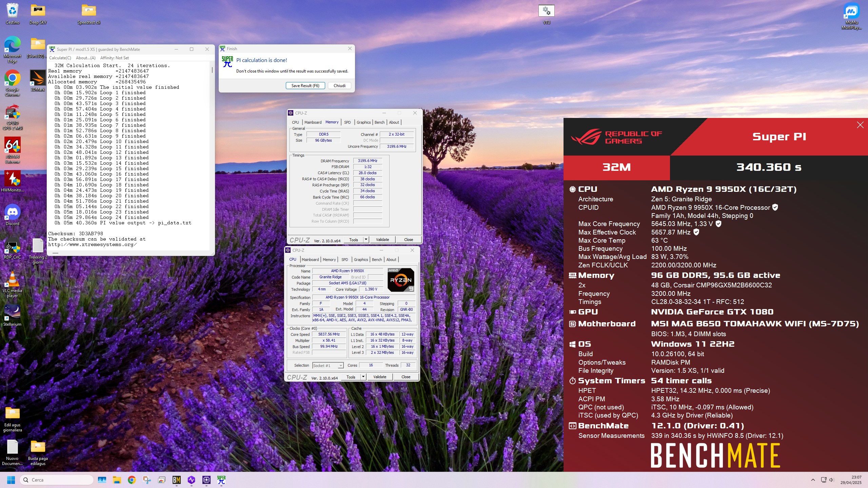
Task: Open Microsoft Edge desktop shortcut
Action: pos(13,49)
